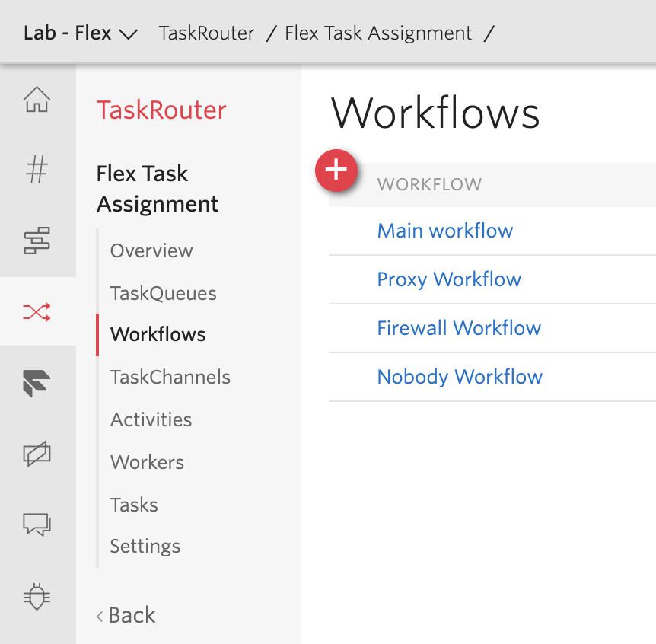656x644 pixels.
Task: Open the Home dashboard icon
Action: coord(37,100)
